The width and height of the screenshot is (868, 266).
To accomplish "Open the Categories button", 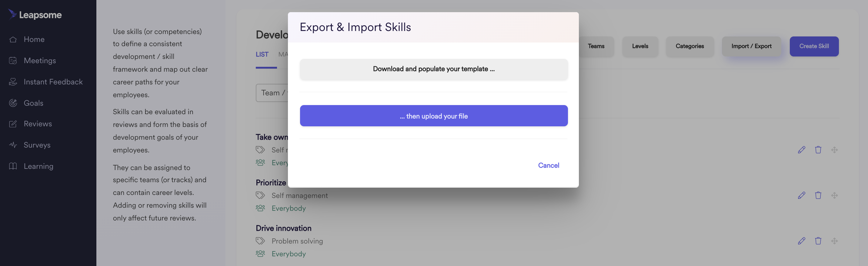I will 689,46.
